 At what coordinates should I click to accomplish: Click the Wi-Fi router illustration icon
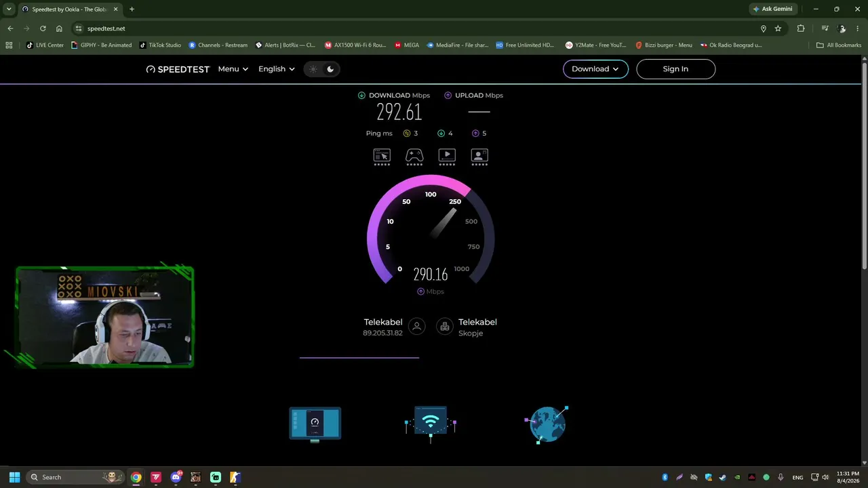click(431, 424)
